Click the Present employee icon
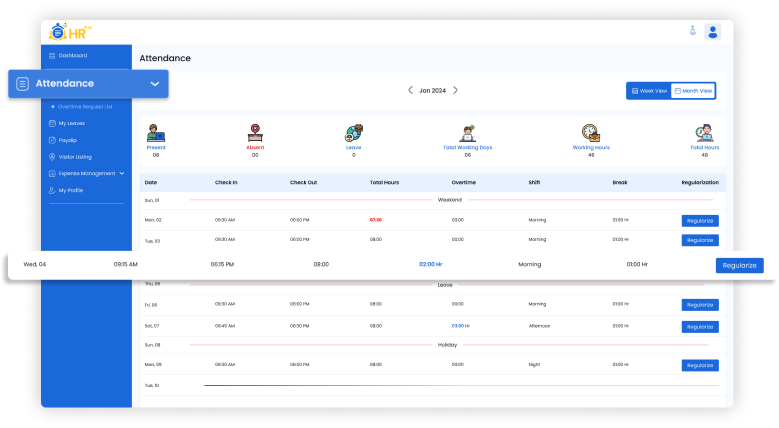 tap(156, 133)
